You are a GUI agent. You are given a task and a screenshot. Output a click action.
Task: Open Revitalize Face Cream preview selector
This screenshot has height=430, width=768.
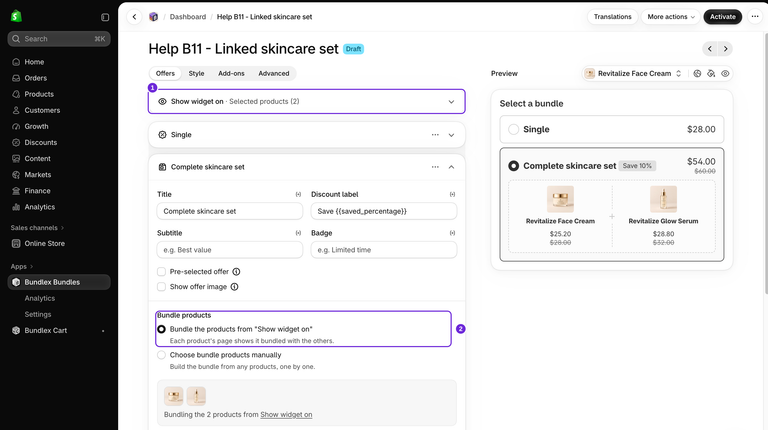(x=633, y=73)
